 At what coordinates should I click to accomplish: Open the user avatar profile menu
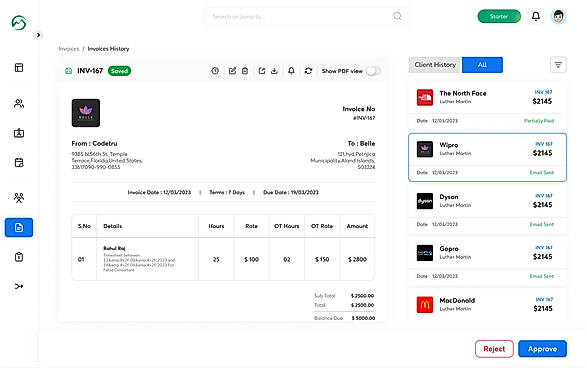[x=558, y=16]
